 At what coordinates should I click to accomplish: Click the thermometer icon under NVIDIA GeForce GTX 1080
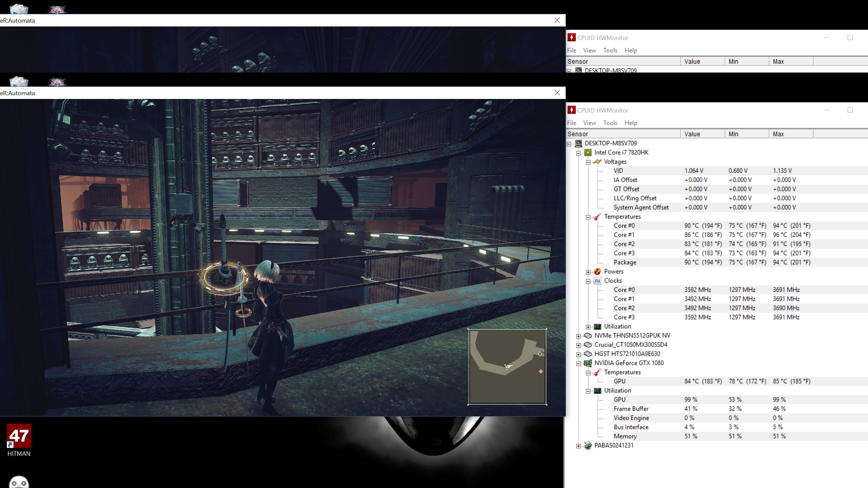tap(597, 372)
